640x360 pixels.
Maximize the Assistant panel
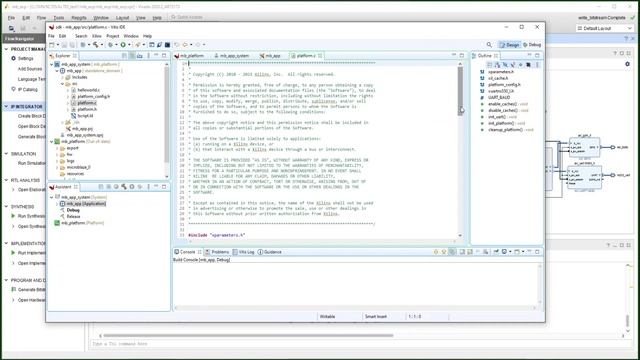click(x=164, y=187)
